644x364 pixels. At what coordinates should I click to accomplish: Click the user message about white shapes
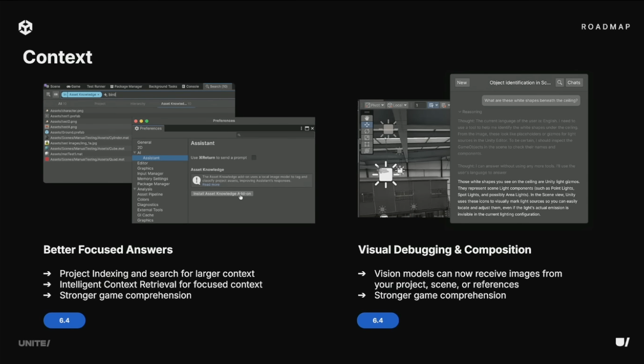coord(531,100)
